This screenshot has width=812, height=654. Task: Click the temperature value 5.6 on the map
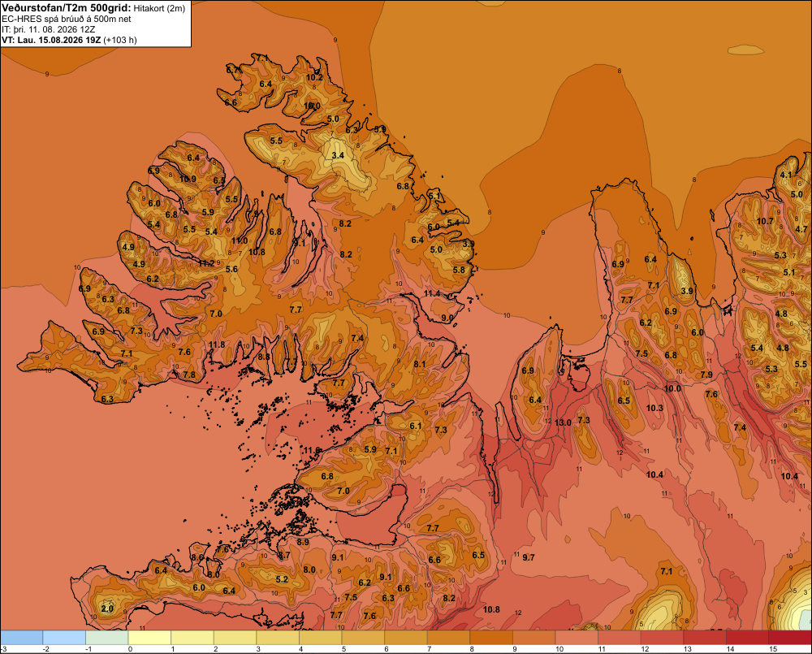pyautogui.click(x=231, y=269)
